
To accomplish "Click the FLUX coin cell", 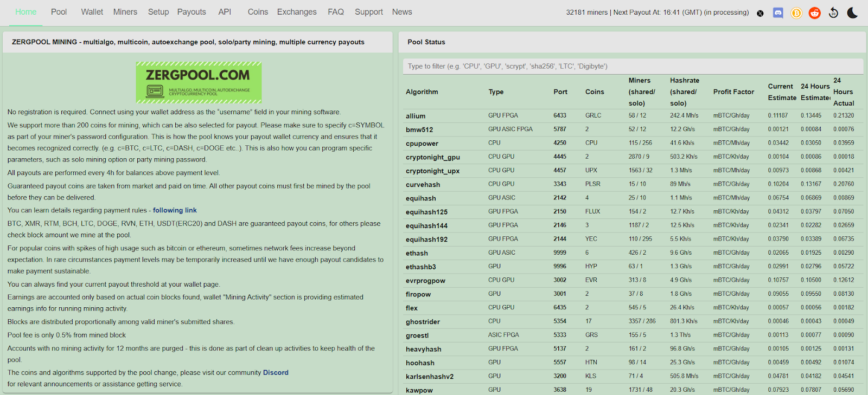I will click(x=593, y=211).
